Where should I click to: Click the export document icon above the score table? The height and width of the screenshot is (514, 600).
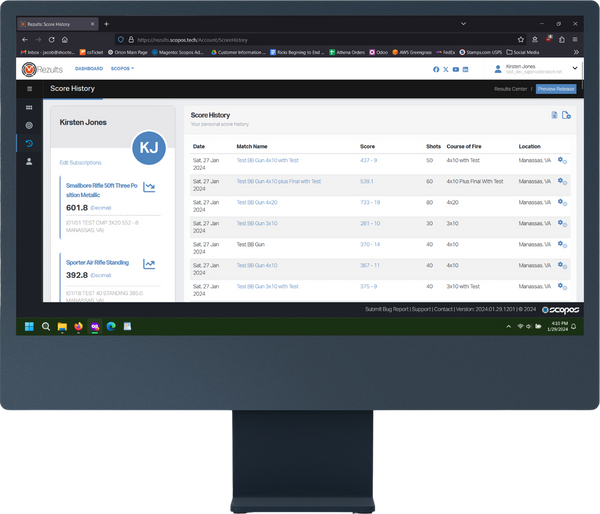[x=555, y=116]
